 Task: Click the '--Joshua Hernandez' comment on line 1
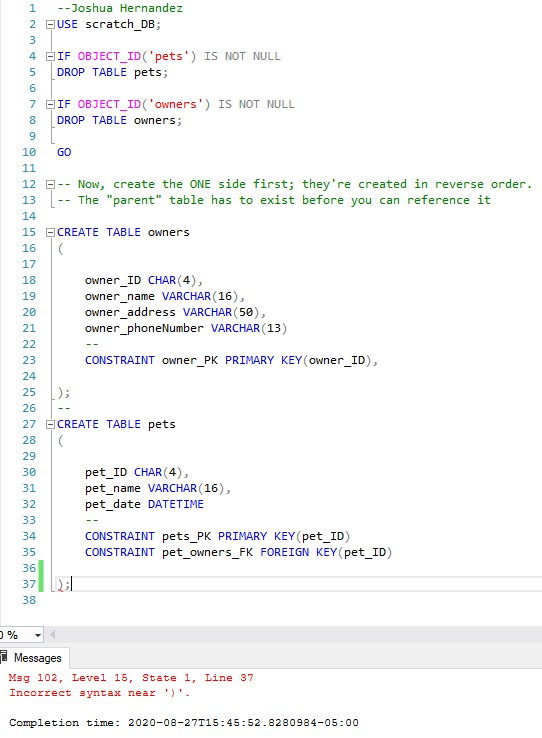[120, 8]
